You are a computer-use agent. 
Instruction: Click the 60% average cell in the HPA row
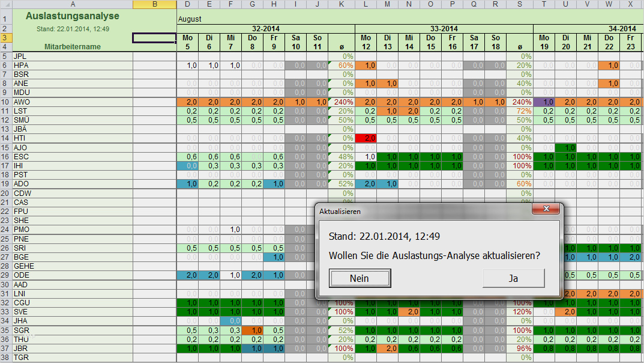342,66
